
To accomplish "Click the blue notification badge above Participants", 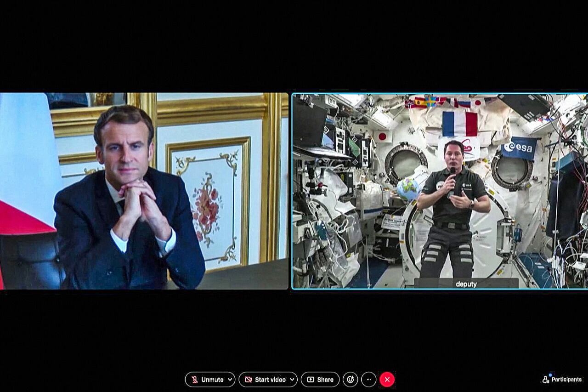I will pos(550,375).
